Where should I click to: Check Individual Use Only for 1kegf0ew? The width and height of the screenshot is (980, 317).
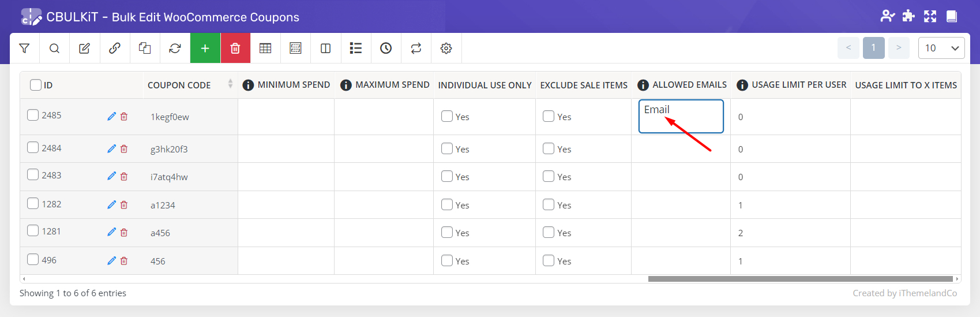[x=447, y=116]
